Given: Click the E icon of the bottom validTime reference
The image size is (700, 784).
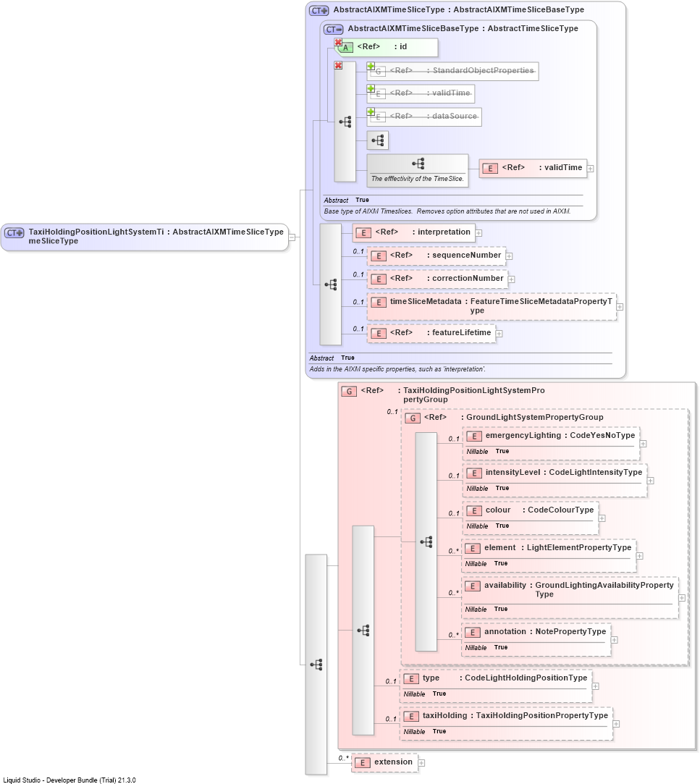Looking at the screenshot, I should (490, 169).
